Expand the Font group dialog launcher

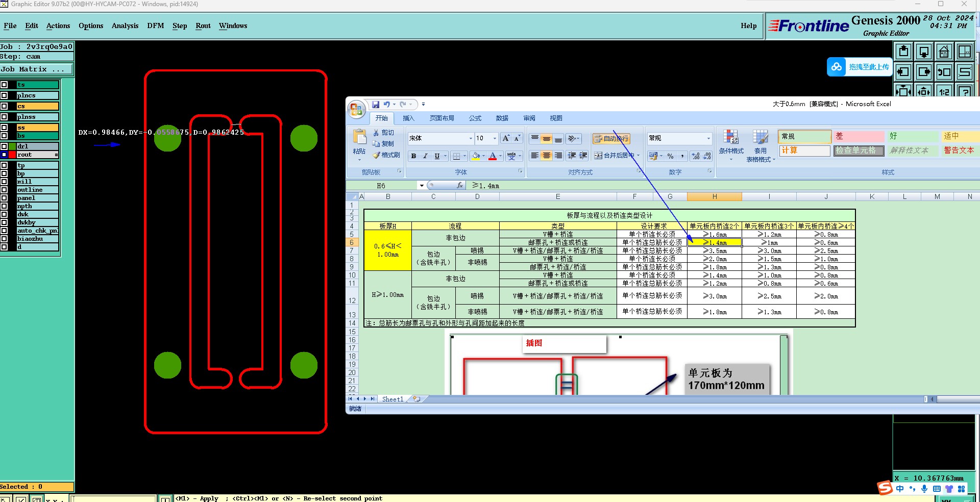[520, 171]
